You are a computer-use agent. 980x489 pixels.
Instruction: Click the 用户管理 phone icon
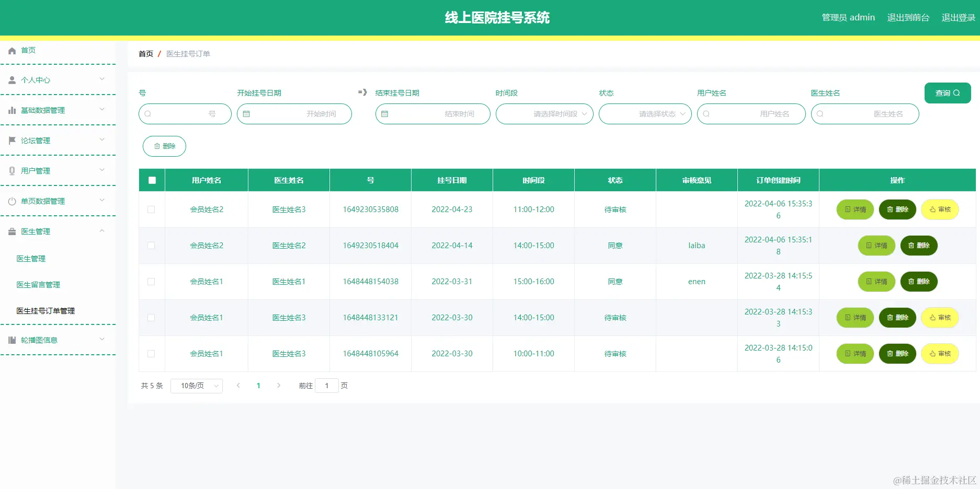click(12, 170)
